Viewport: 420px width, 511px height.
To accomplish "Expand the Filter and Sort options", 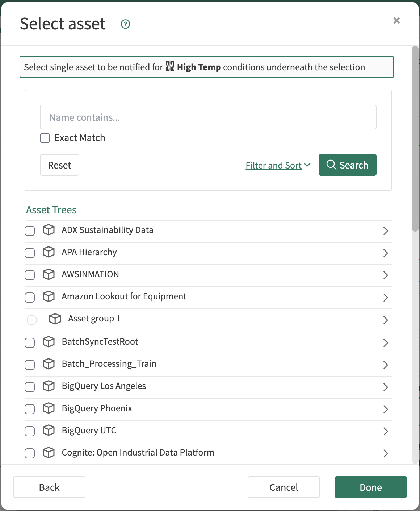I will pos(278,165).
